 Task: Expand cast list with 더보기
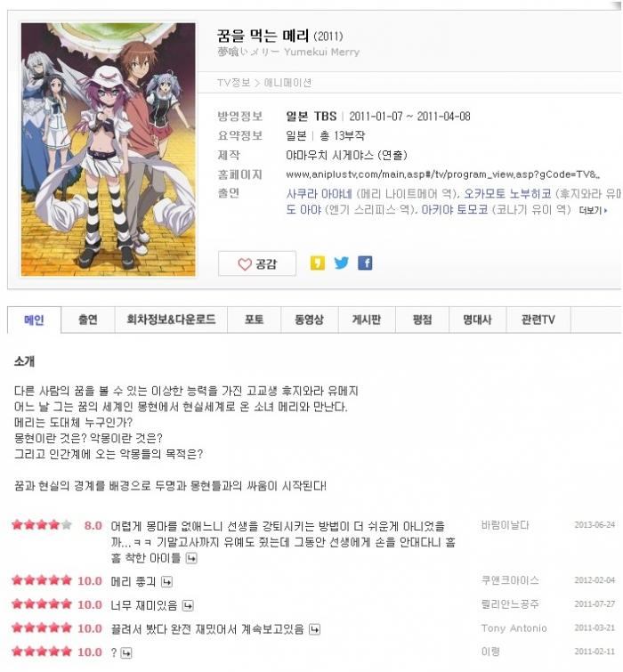593,210
